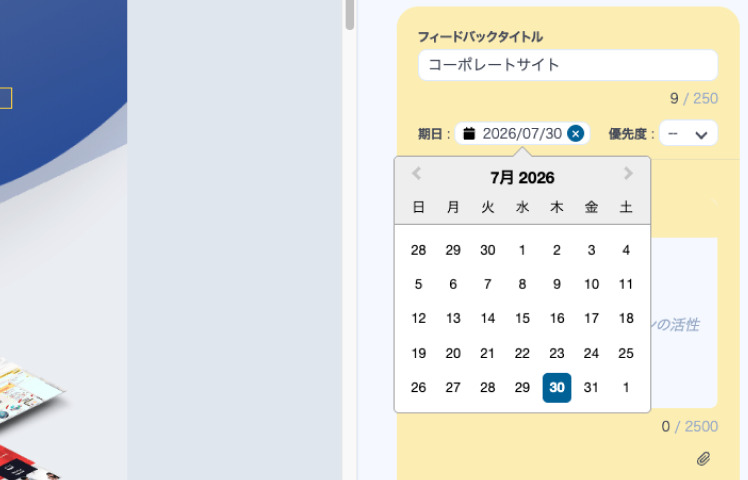
Task: Select July 14 in calendar
Action: coord(488,318)
